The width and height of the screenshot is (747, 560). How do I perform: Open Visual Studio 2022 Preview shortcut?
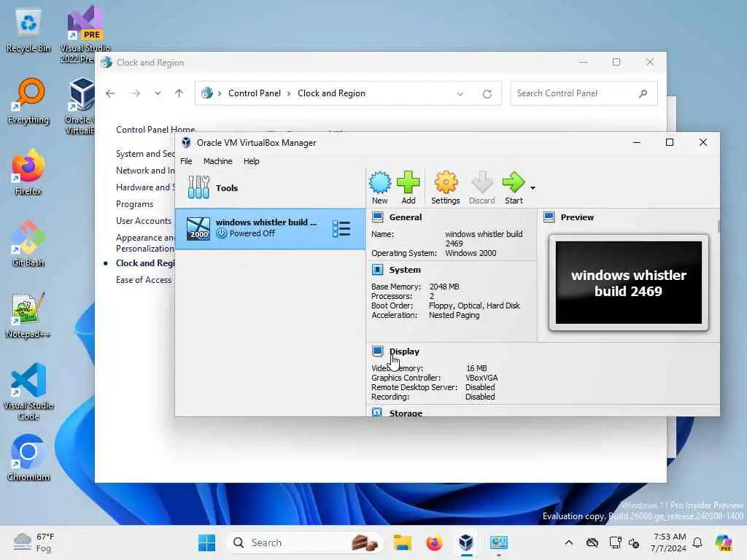85,34
